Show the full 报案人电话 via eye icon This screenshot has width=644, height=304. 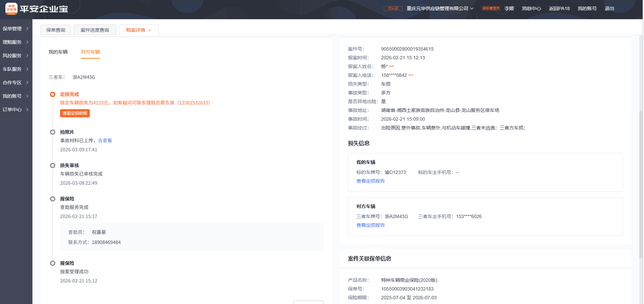[411, 75]
